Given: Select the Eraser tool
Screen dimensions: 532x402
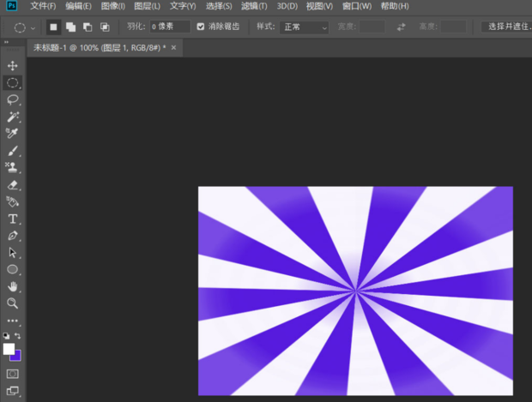Looking at the screenshot, I should click(x=13, y=185).
